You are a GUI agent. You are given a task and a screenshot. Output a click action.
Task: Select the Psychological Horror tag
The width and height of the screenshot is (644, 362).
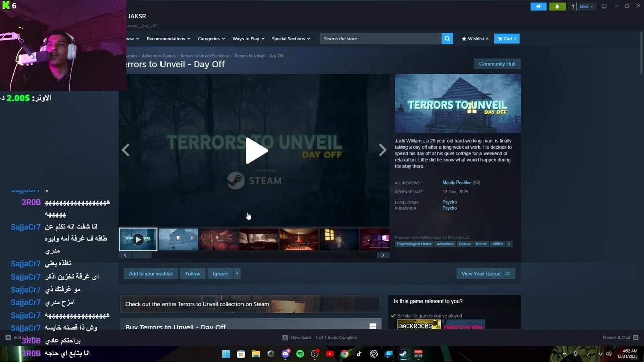coord(414,244)
